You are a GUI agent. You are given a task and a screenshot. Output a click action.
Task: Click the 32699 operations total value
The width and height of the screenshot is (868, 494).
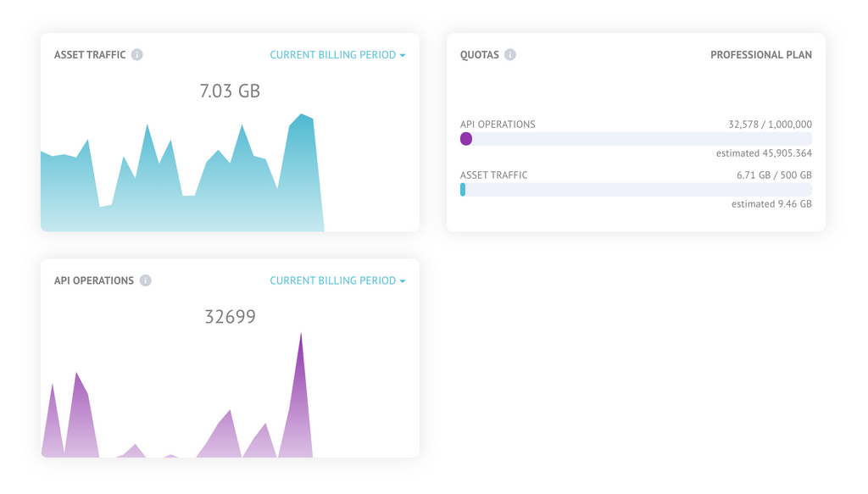(231, 316)
